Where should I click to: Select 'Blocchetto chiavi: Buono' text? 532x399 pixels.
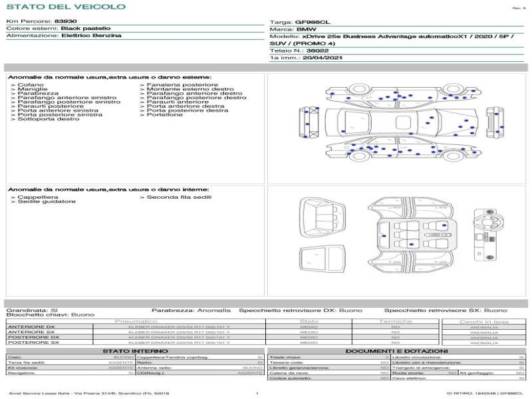click(x=51, y=315)
